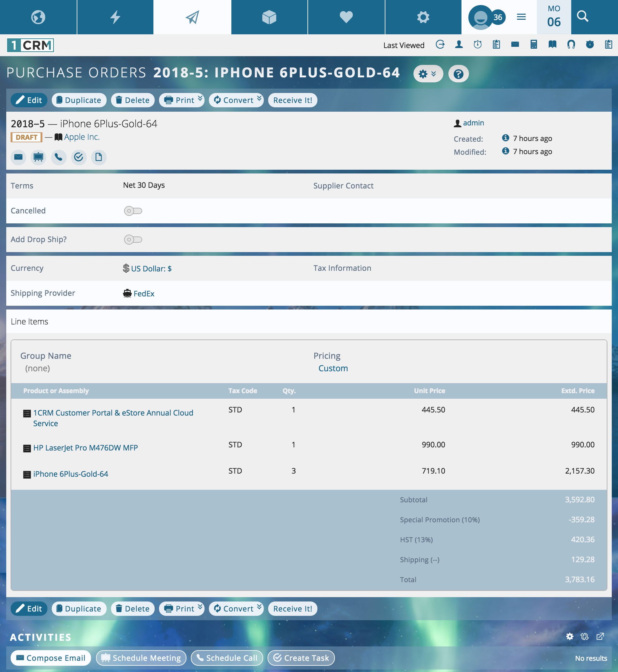Open the heart navigation tab
The width and height of the screenshot is (618, 672).
pos(346,17)
